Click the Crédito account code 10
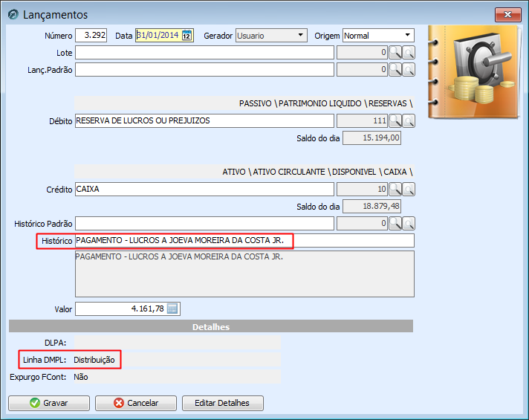The width and height of the screenshot is (529, 420). pyautogui.click(x=363, y=190)
